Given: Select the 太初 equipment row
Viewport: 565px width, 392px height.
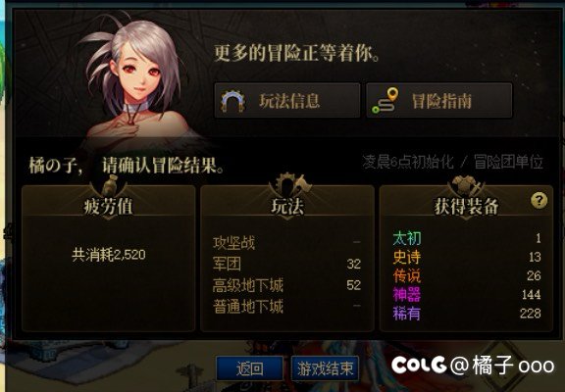Looking at the screenshot, I should tap(467, 238).
